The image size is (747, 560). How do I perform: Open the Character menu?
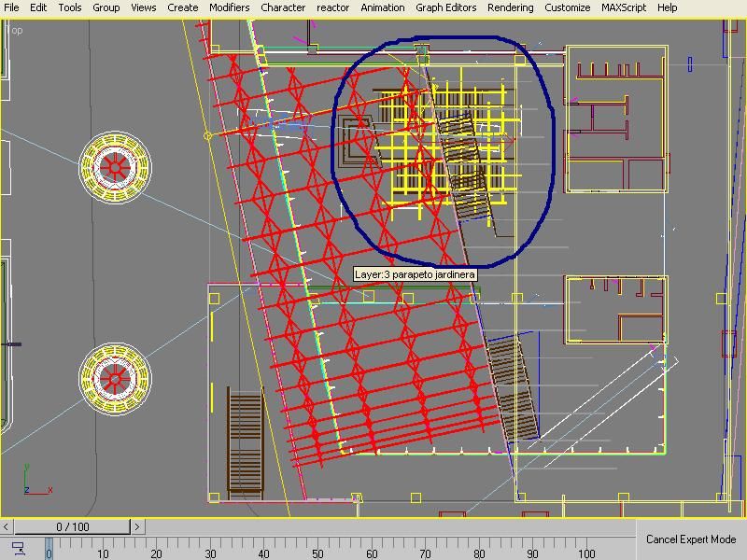tap(283, 7)
